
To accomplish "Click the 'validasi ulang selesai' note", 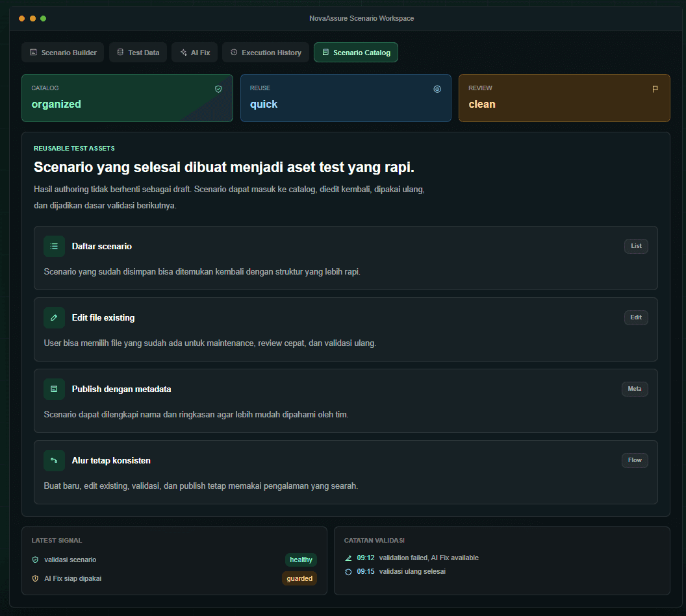I will coord(412,571).
